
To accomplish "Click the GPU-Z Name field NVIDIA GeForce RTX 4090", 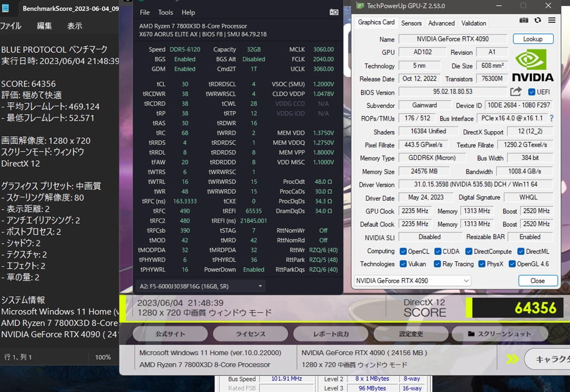I will [453, 39].
